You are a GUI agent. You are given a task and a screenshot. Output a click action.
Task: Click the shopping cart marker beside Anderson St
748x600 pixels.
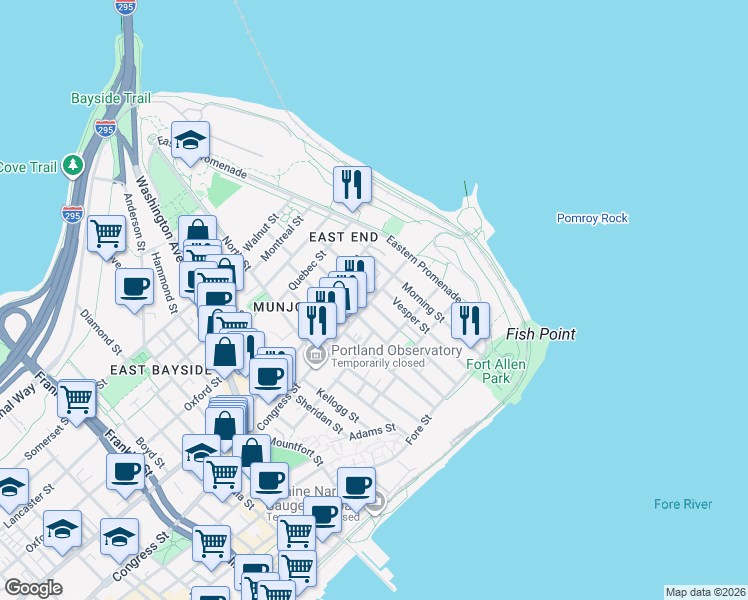(x=106, y=236)
